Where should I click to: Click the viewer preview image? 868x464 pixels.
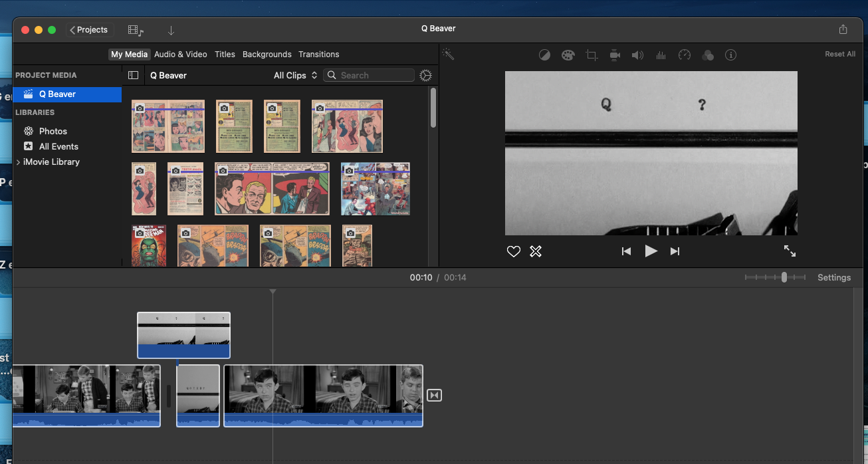(651, 153)
